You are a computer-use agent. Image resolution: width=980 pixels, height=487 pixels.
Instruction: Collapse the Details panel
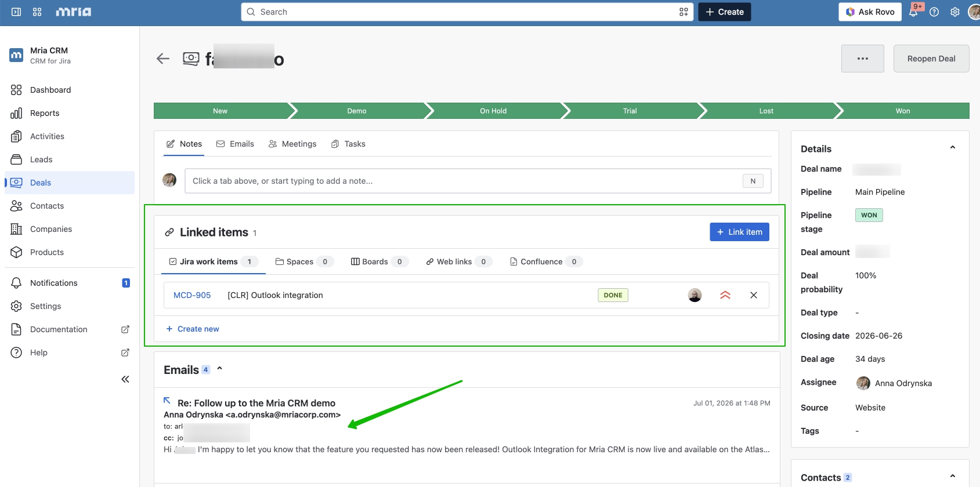point(953,148)
